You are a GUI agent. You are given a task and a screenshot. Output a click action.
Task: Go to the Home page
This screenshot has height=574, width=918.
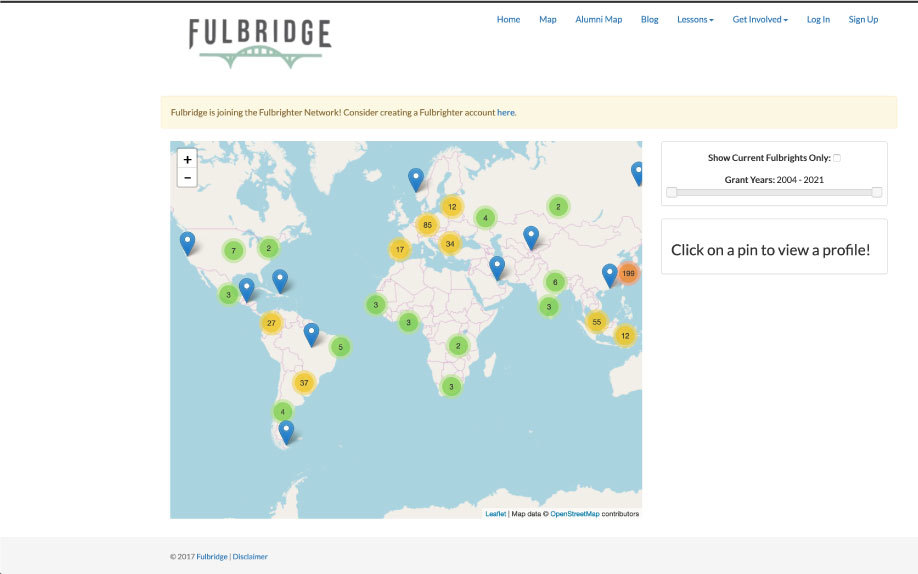pos(508,19)
